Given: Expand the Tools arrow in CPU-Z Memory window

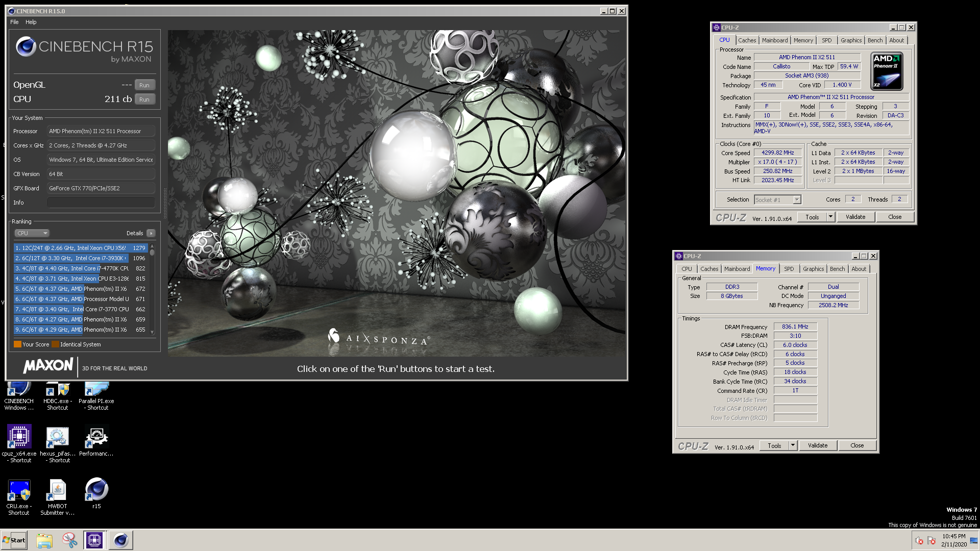Looking at the screenshot, I should [793, 445].
